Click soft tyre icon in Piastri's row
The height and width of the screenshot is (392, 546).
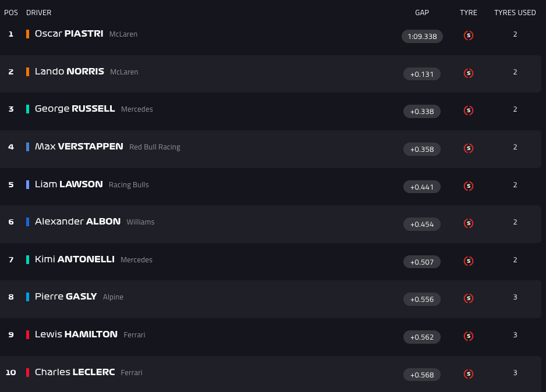pyautogui.click(x=469, y=35)
